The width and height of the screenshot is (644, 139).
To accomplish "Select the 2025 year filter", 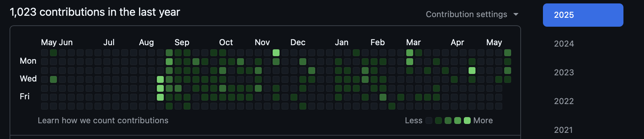I will [583, 15].
